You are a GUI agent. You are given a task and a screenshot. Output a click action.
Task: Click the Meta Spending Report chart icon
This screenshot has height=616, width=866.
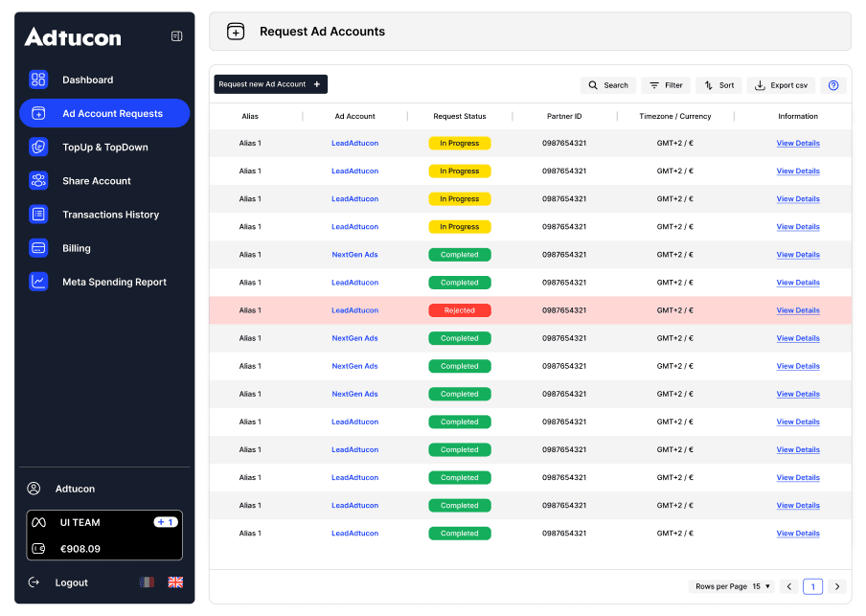pyautogui.click(x=38, y=282)
